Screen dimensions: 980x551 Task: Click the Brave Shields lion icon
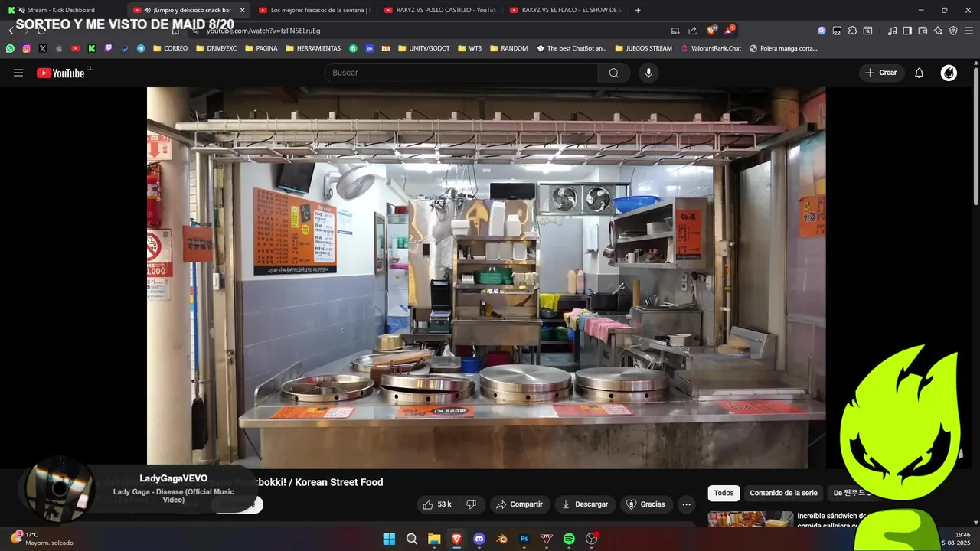[711, 31]
